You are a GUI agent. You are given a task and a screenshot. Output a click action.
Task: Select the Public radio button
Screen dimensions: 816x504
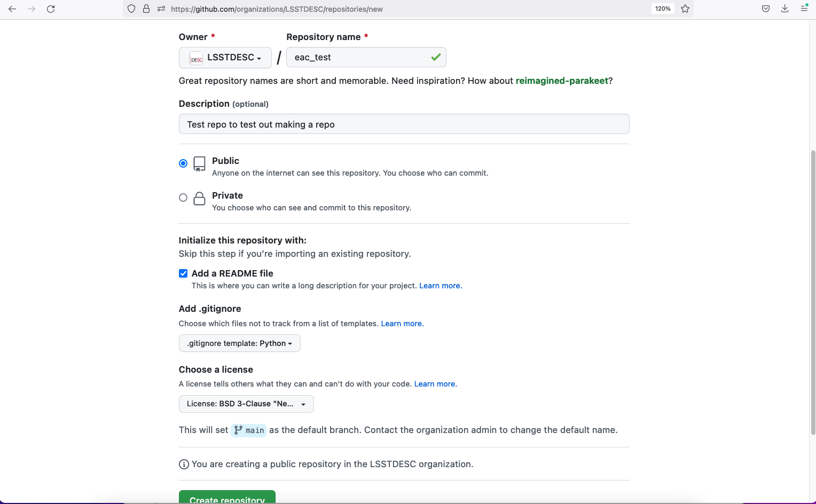[183, 163]
